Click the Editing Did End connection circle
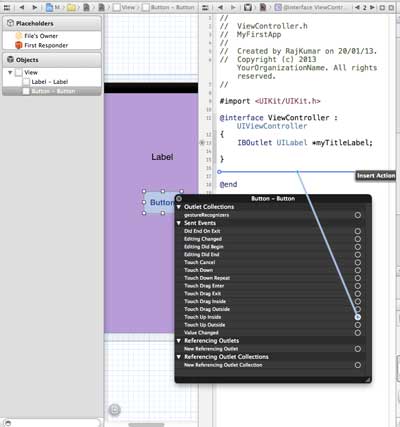 pos(358,255)
